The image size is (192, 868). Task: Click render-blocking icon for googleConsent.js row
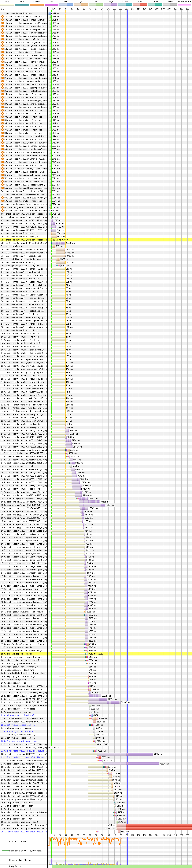pos(3,185)
